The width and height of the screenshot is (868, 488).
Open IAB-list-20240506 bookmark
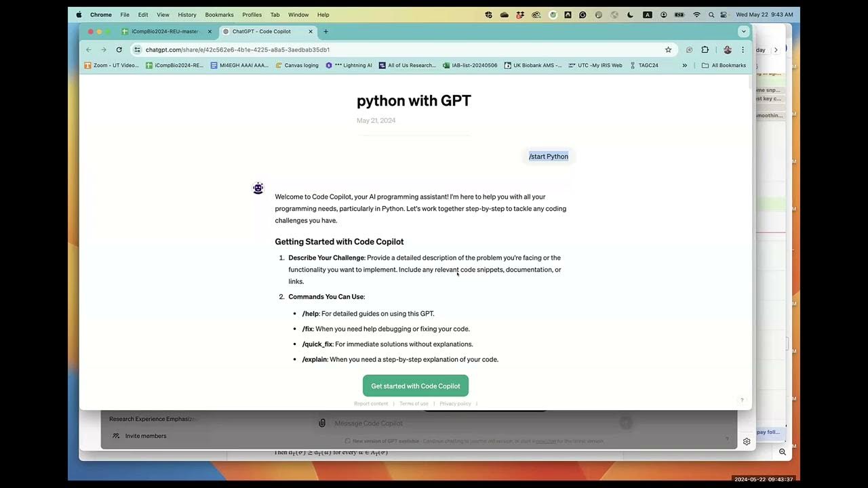click(x=470, y=66)
